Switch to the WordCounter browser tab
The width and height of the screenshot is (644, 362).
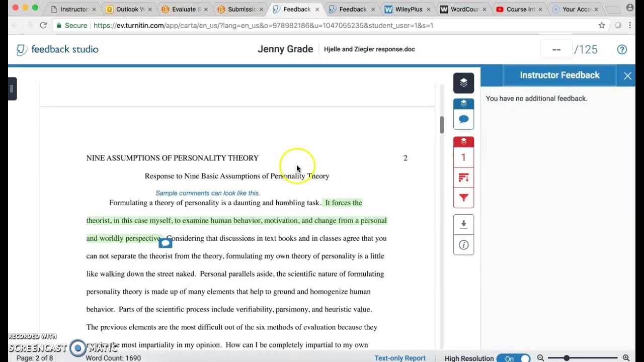(461, 9)
